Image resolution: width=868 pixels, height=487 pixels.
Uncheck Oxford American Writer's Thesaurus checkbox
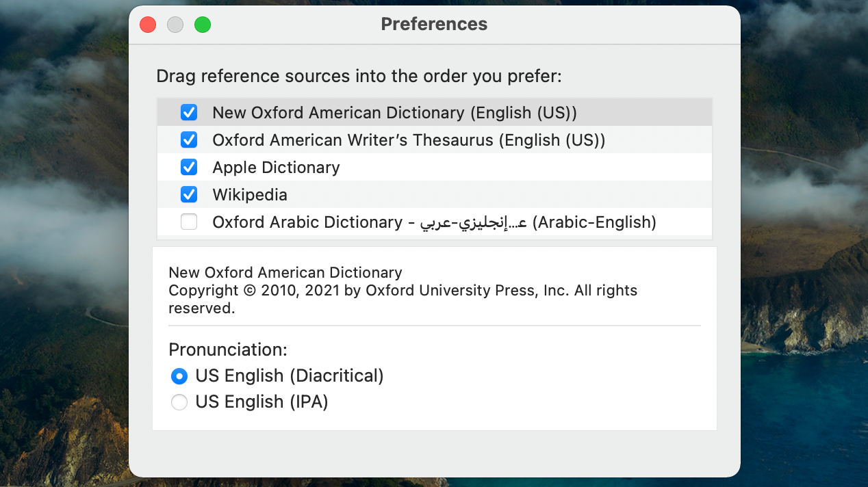pyautogui.click(x=189, y=140)
